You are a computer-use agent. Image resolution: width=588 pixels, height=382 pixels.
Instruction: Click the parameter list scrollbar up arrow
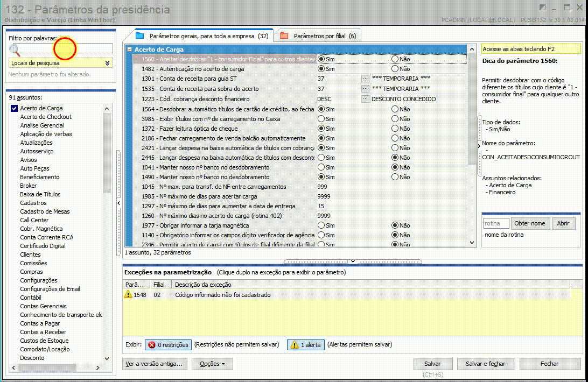(x=472, y=49)
